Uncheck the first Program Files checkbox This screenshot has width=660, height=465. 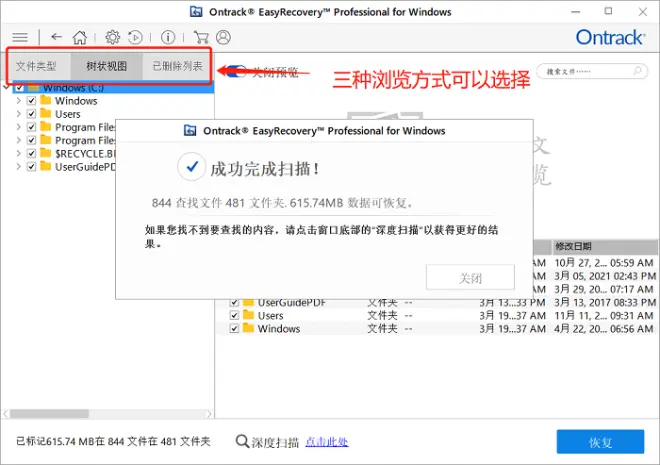[x=31, y=127]
